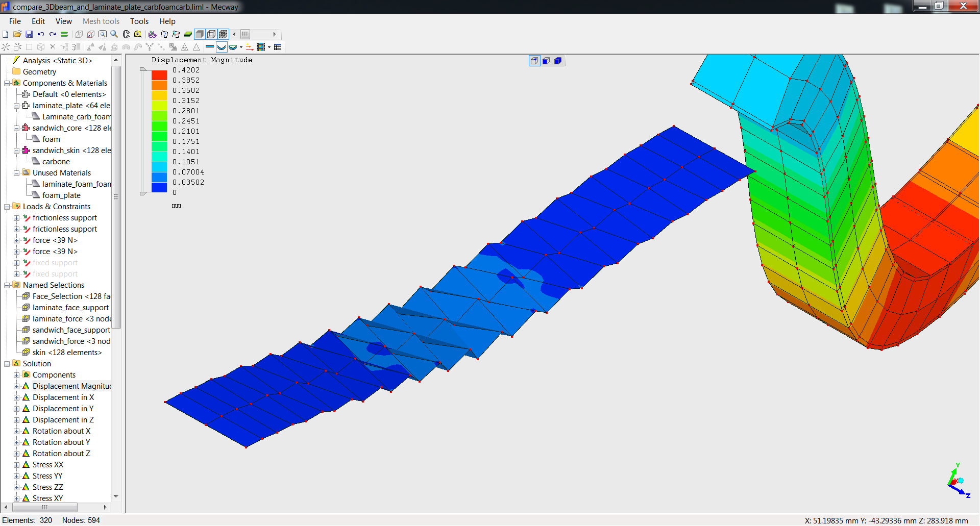Select the Rotation about Y result
This screenshot has width=980, height=526.
[x=61, y=442]
